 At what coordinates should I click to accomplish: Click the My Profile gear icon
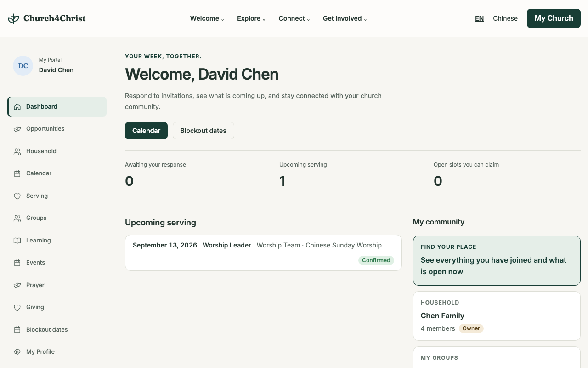17,352
